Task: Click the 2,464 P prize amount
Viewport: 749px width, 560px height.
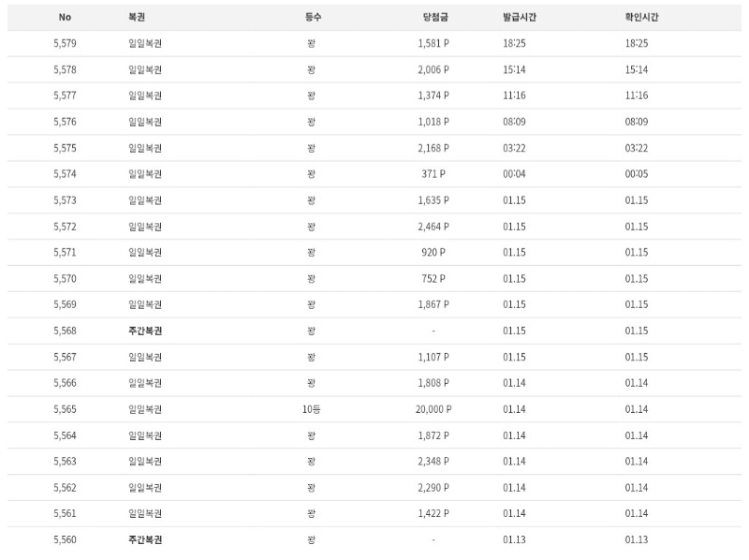Action: click(x=433, y=227)
